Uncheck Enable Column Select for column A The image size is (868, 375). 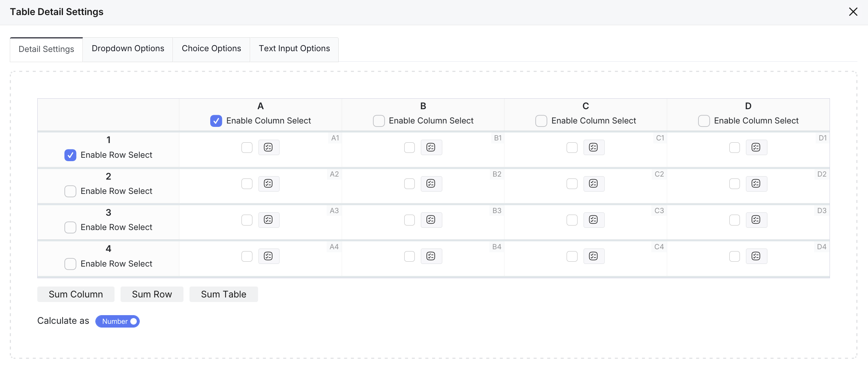216,121
